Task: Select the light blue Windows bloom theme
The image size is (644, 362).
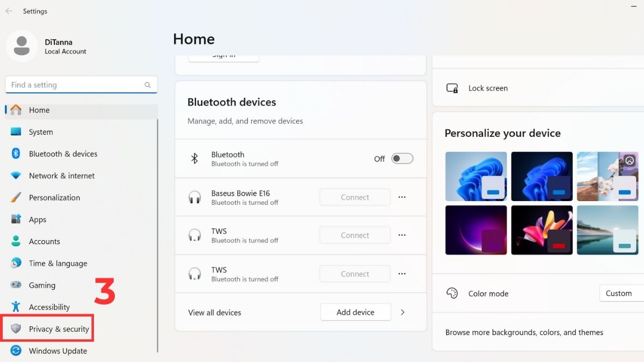Action: (x=476, y=176)
